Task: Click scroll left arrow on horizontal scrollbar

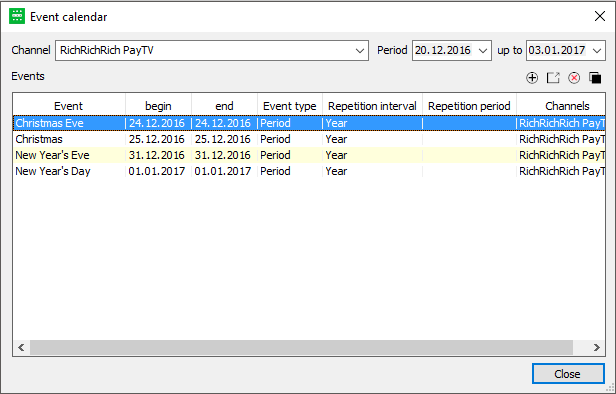Action: pos(22,347)
